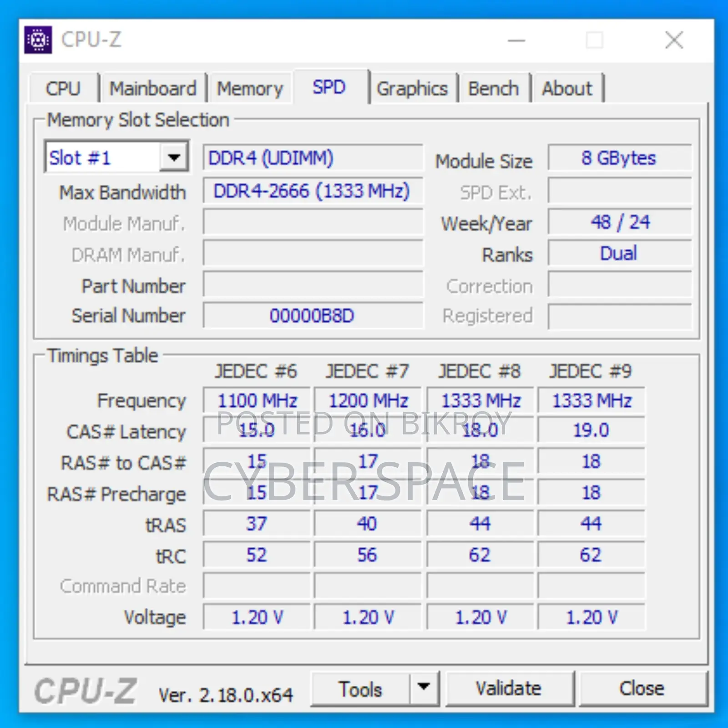This screenshot has height=728, width=728.
Task: Click the CPU-Z app icon in title bar
Action: (38, 40)
